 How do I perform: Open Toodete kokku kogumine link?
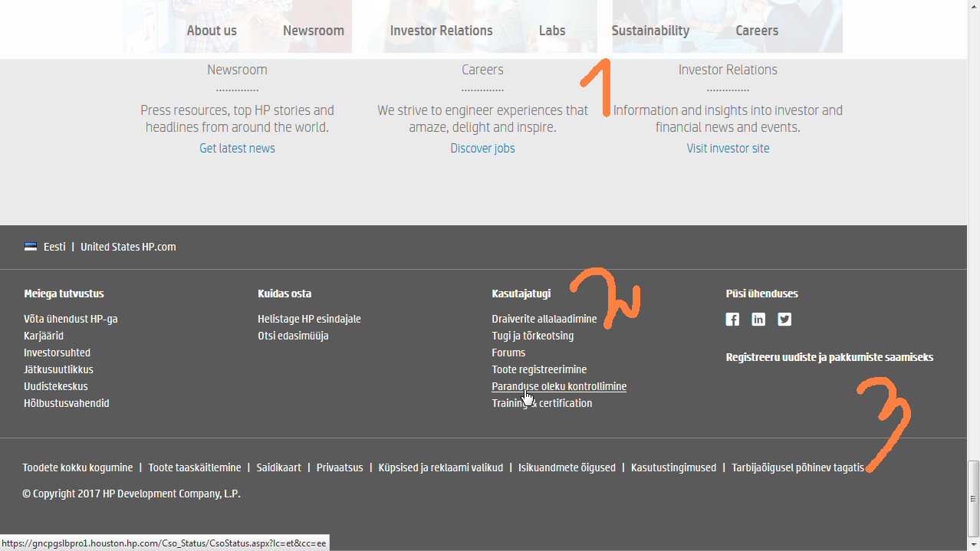coord(77,467)
